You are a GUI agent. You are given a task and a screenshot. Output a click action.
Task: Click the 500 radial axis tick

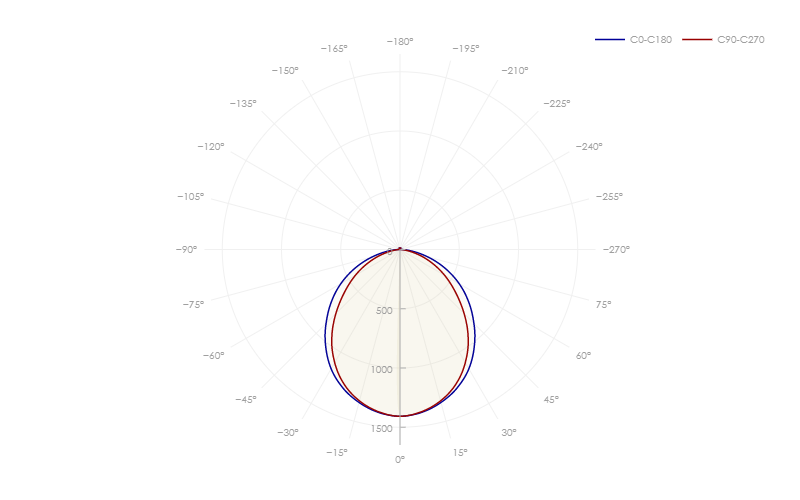tap(384, 311)
